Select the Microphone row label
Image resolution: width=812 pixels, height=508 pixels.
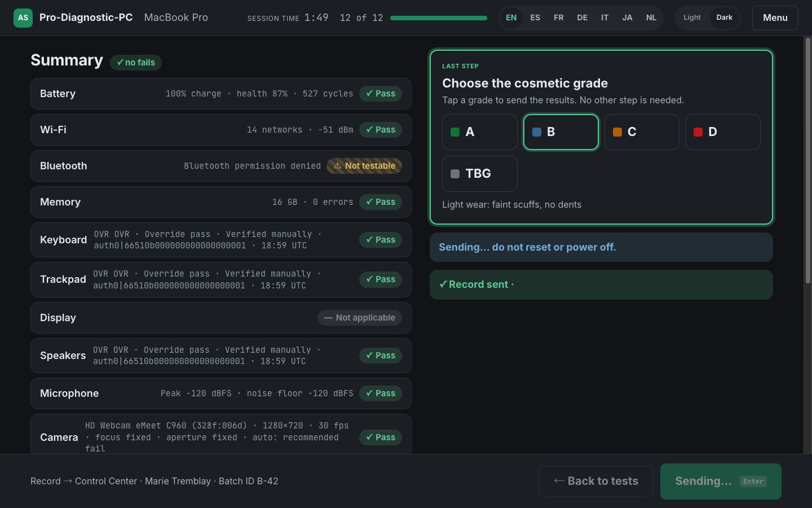tap(69, 393)
